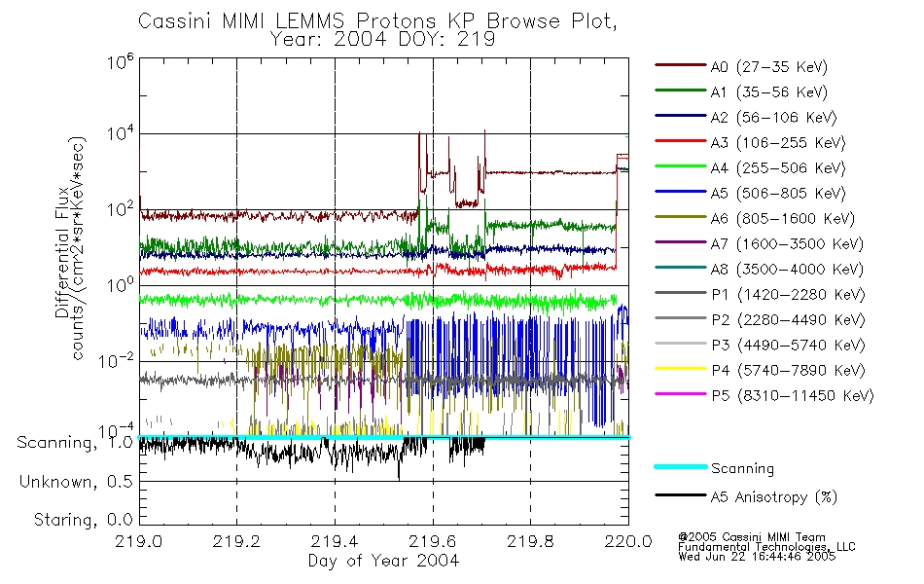Click the x-axis tick label 219.4
This screenshot has height=584, width=924.
335,541
